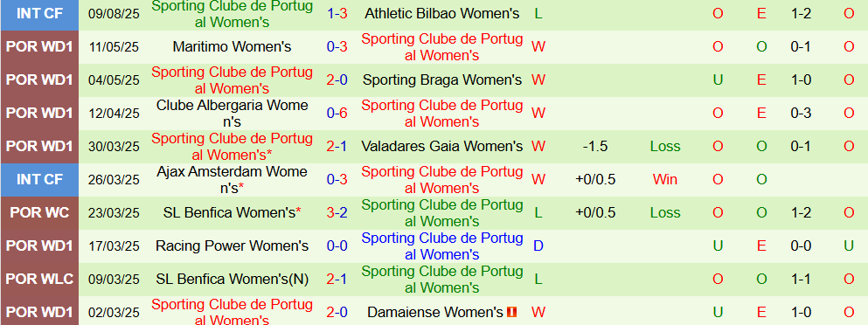Screen dimensions: 868x325
Task: Click the INT CF label dated 26/03/25
Action: pos(40,180)
